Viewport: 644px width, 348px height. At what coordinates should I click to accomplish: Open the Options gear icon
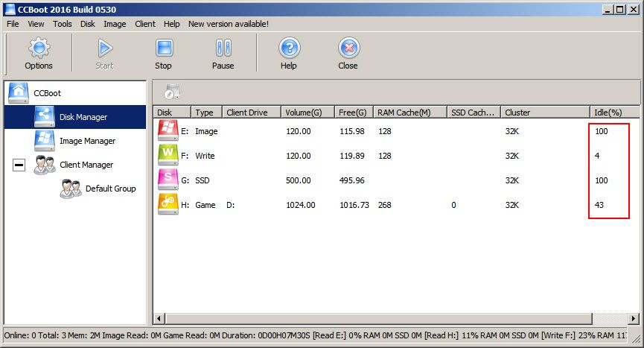(x=39, y=48)
